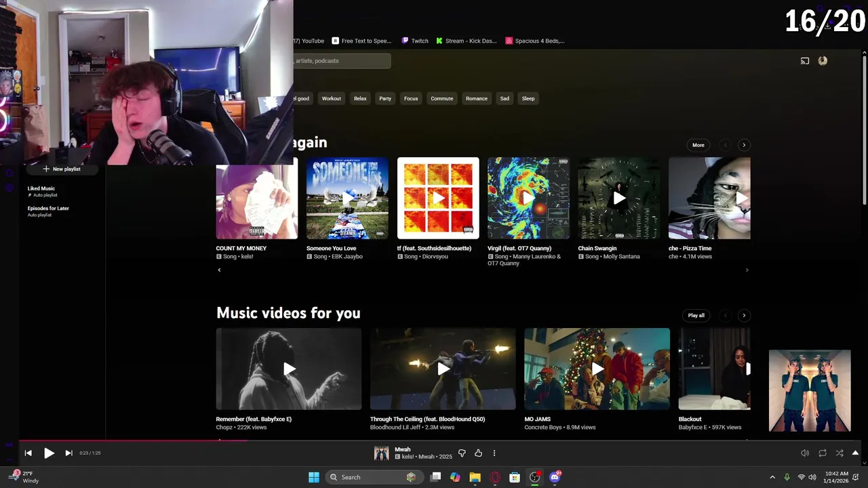Play the Blackout video by Babyfxce E

[x=715, y=369]
